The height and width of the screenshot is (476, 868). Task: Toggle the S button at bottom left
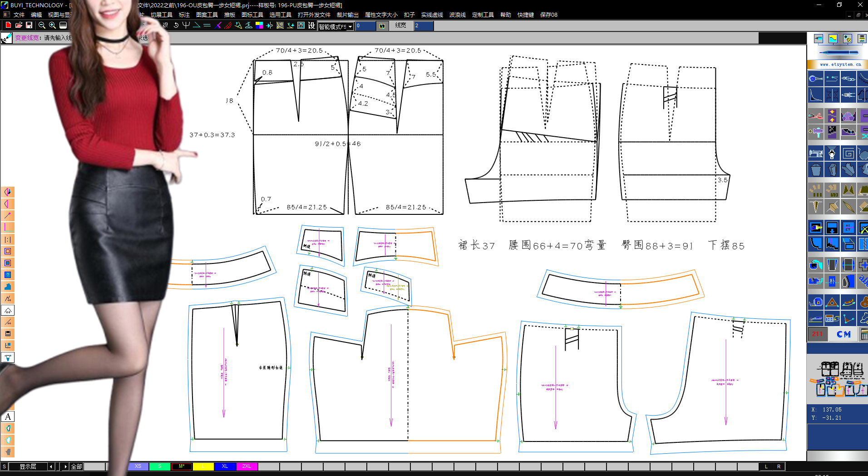4,466
